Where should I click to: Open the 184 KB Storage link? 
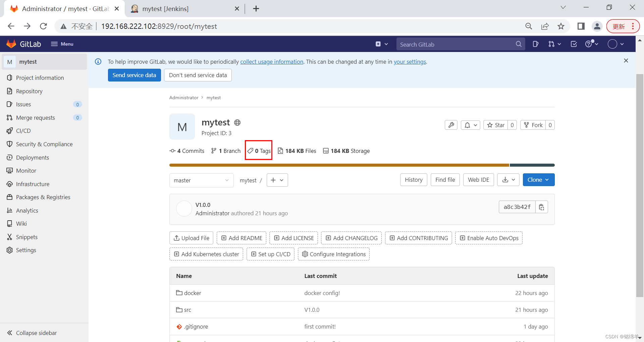[x=346, y=151]
